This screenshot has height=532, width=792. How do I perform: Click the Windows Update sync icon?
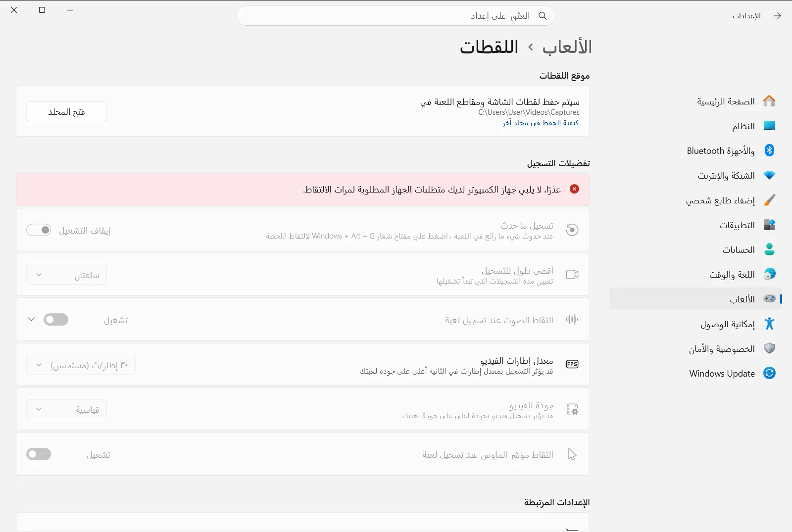[769, 373]
